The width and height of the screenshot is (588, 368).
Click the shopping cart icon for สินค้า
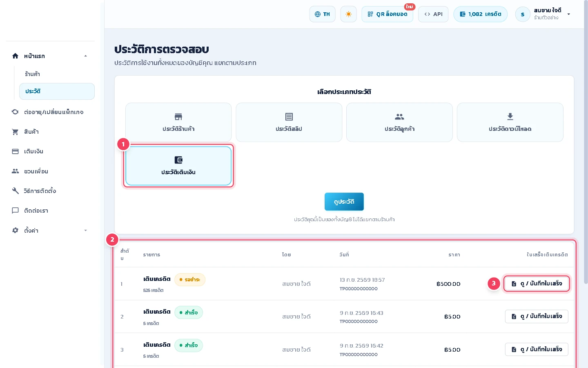[x=15, y=132]
